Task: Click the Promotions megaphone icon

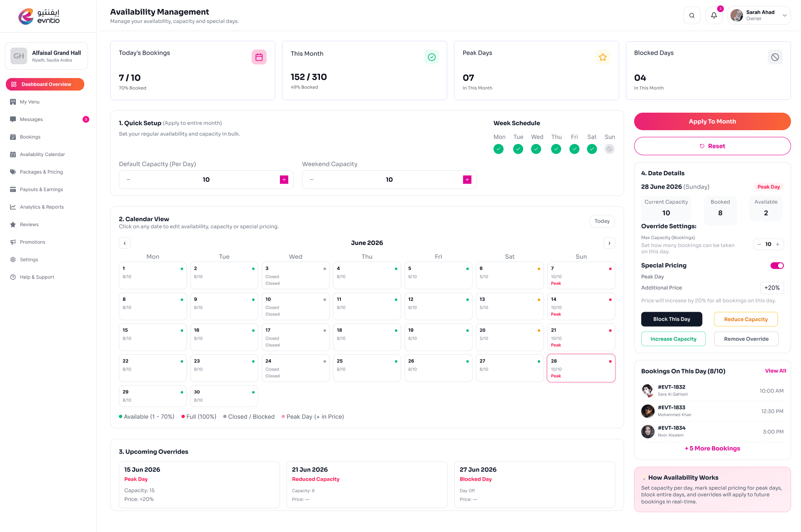Action: (13, 242)
